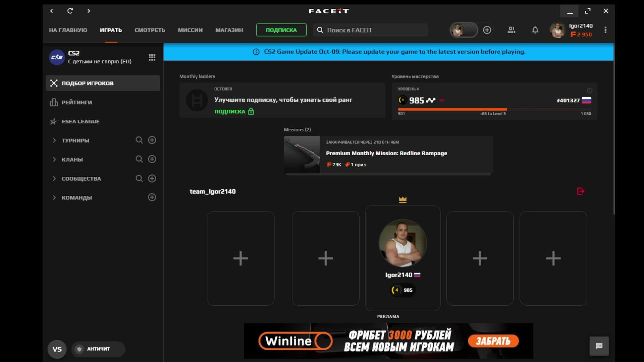The image size is (644, 362).
Task: Click the Забрать button on Winline ad
Action: (x=493, y=341)
